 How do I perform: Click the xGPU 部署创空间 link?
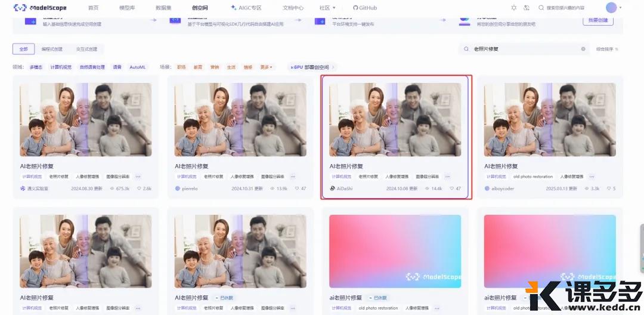coord(312,67)
